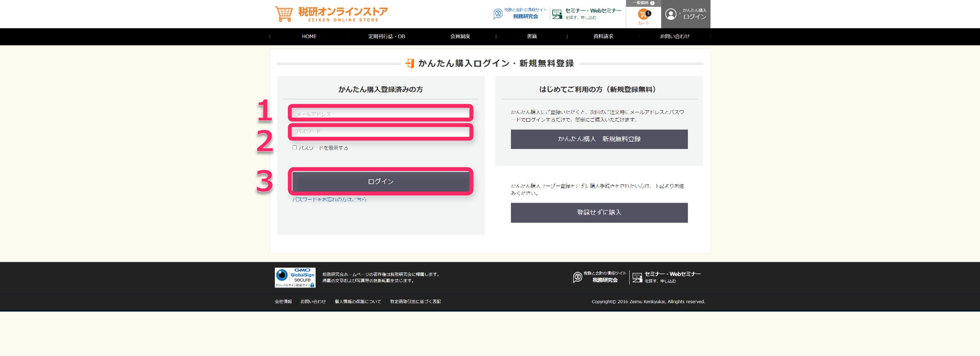
Task: Click the 登録せずに購入 button
Action: [x=599, y=213]
